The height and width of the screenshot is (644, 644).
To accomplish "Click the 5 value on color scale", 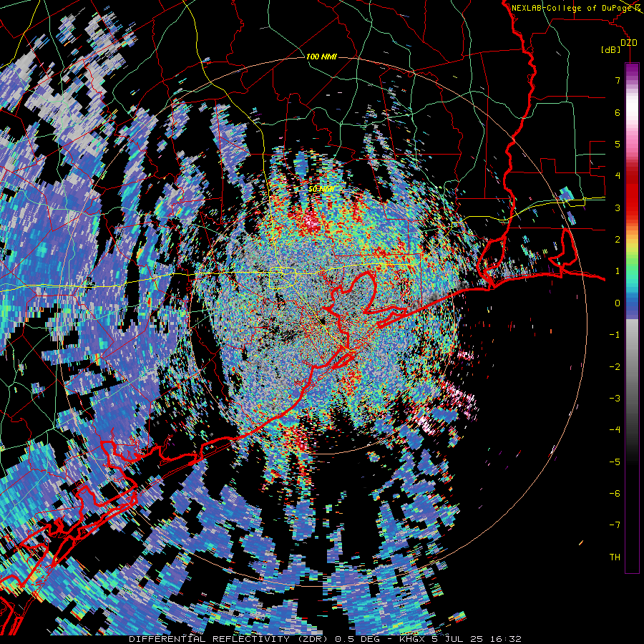I will (x=618, y=144).
